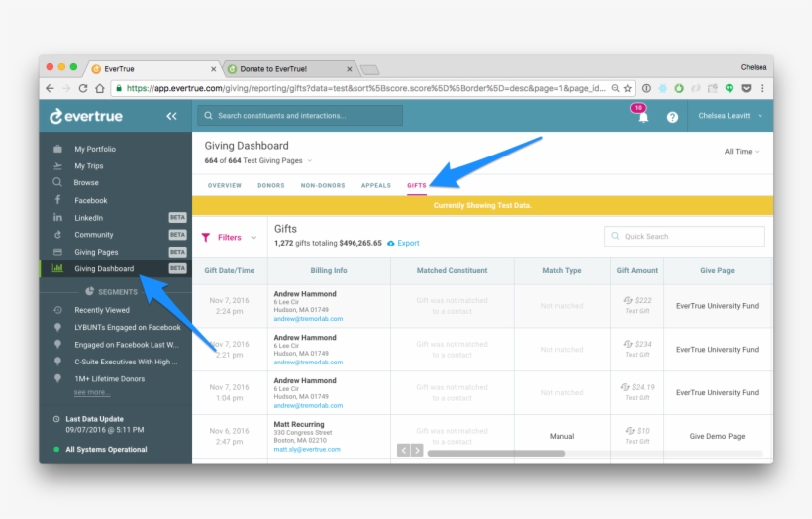The height and width of the screenshot is (519, 812).
Task: Open notifications bell with 10 badge
Action: pyautogui.click(x=642, y=117)
